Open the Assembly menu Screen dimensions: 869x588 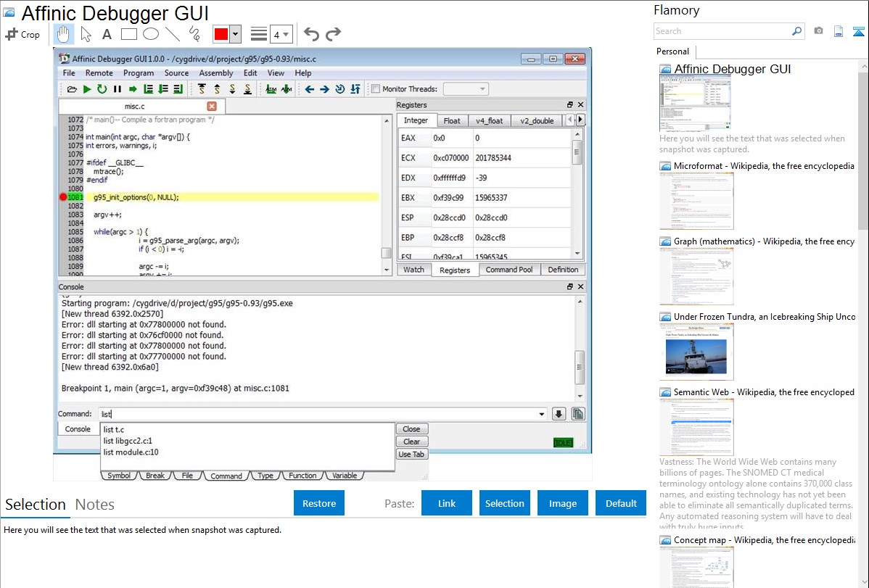(216, 73)
